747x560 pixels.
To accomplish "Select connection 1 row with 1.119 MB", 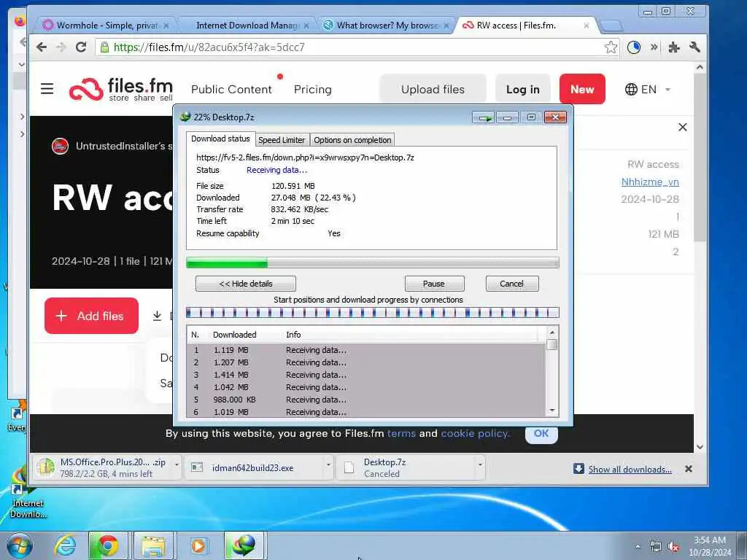I will click(x=366, y=350).
